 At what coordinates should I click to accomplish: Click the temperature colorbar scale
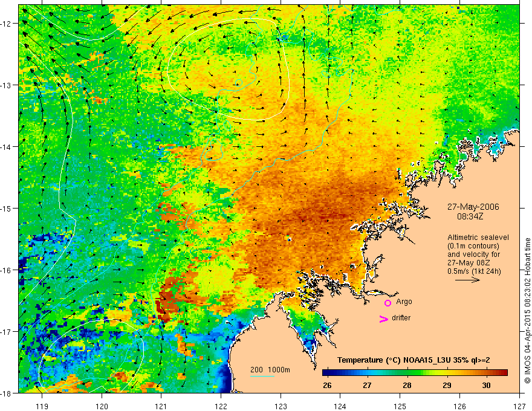click(415, 373)
